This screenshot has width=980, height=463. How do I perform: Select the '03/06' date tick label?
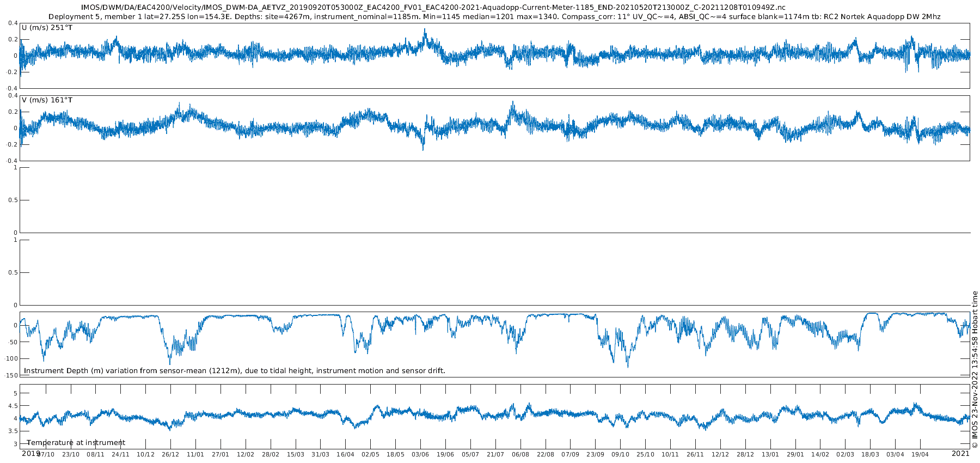[420, 454]
